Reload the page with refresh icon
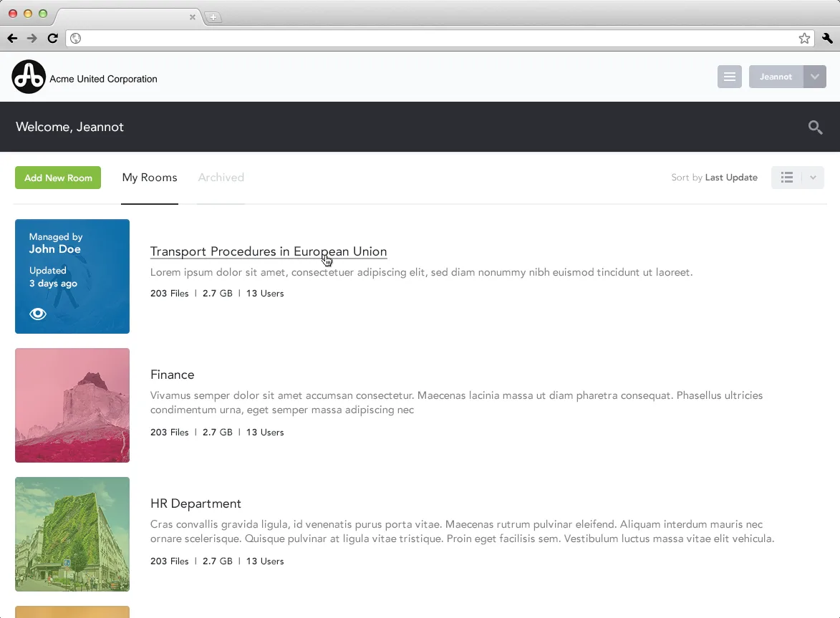The height and width of the screenshot is (618, 840). (x=52, y=38)
